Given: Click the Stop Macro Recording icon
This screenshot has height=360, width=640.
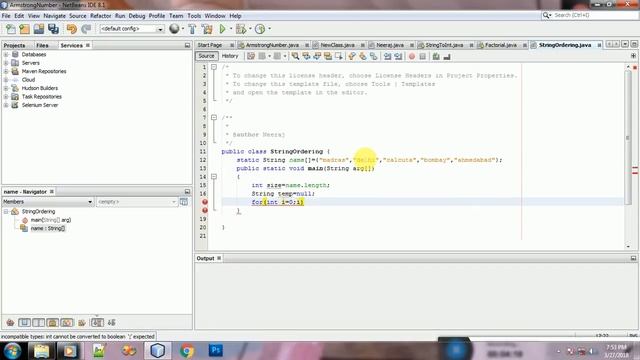Looking at the screenshot, I should (423, 56).
